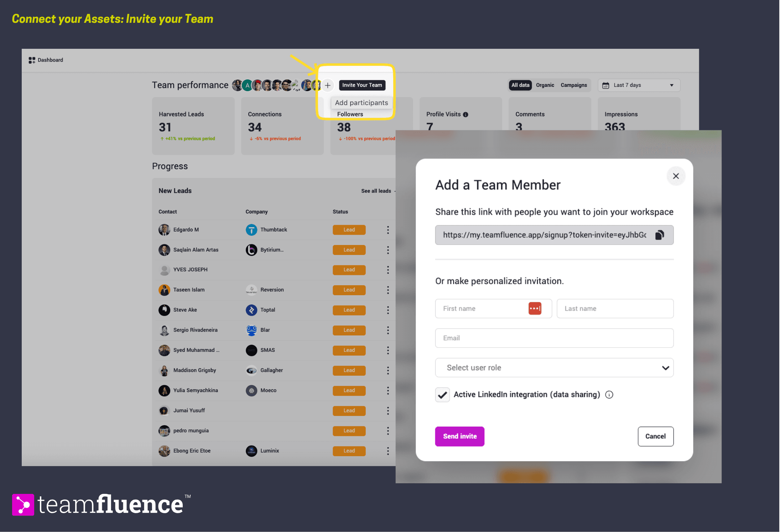Switch to the Campaigns data tab

pos(573,85)
